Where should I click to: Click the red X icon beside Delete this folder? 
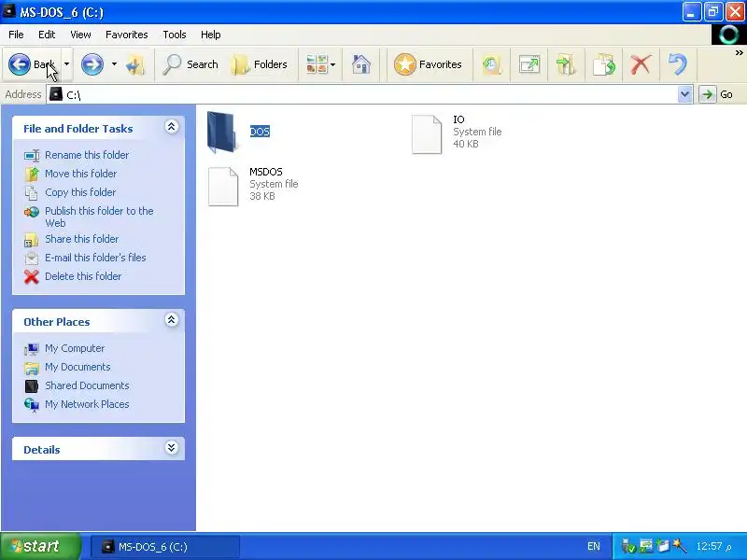click(32, 276)
